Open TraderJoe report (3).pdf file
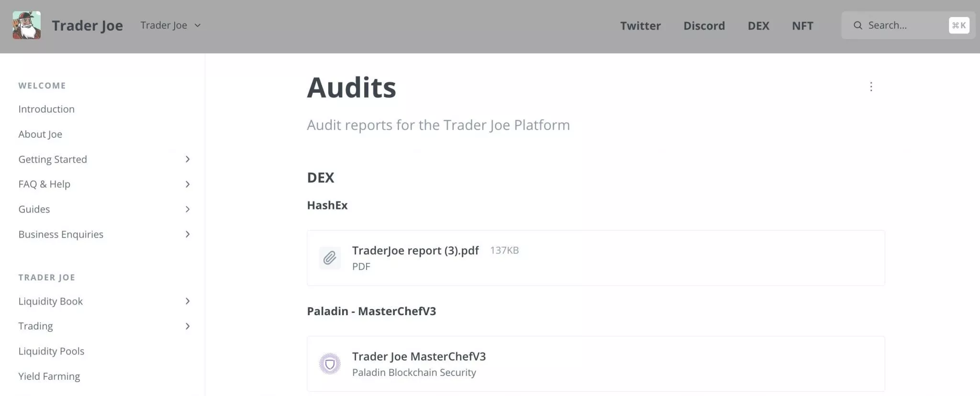 pyautogui.click(x=596, y=258)
